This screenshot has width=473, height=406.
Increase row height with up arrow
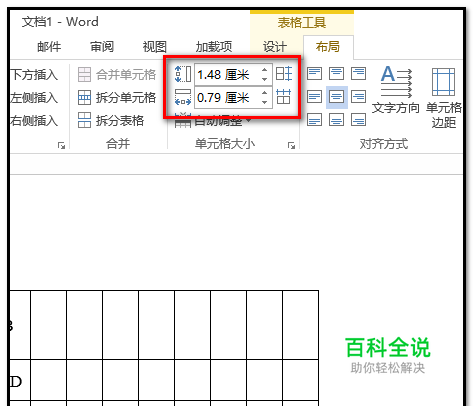click(x=265, y=70)
